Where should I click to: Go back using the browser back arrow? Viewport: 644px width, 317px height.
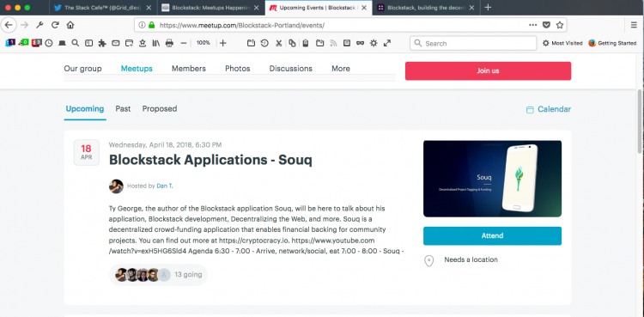click(9, 25)
